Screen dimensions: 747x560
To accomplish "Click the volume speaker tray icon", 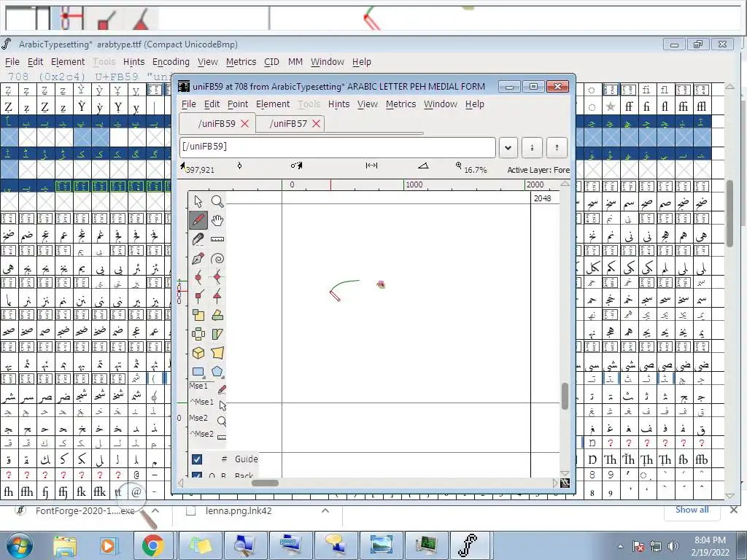I will 673,546.
